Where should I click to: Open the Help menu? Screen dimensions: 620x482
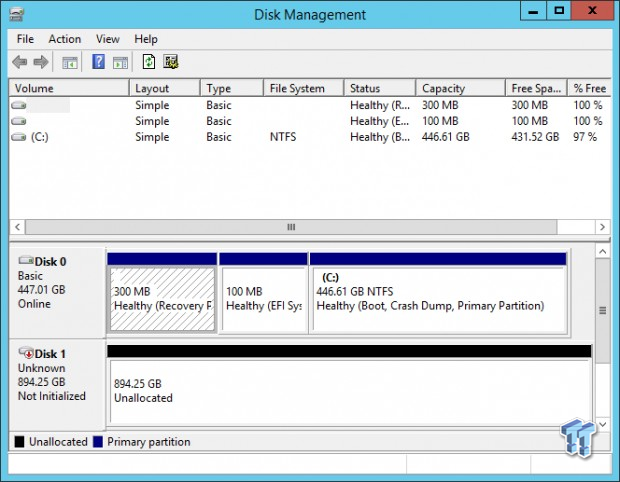[146, 39]
